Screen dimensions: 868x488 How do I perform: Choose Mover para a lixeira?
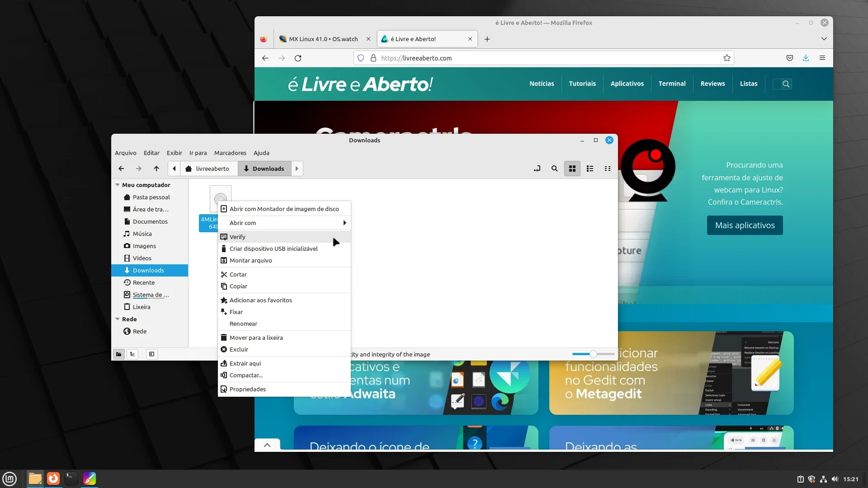click(x=284, y=338)
